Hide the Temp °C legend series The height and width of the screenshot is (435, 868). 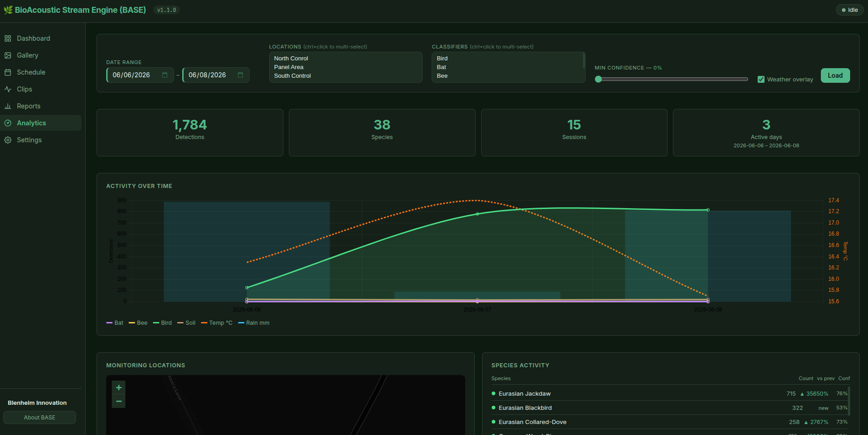pos(217,323)
